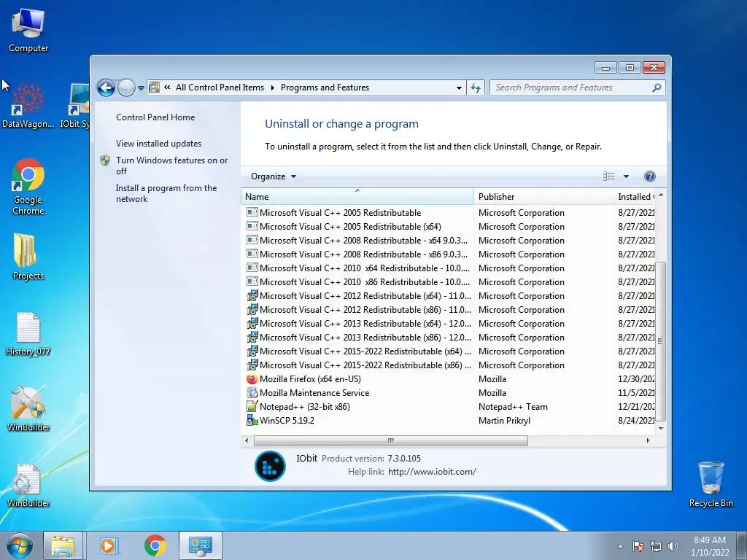
Task: Click the search magnifier icon
Action: [x=657, y=87]
